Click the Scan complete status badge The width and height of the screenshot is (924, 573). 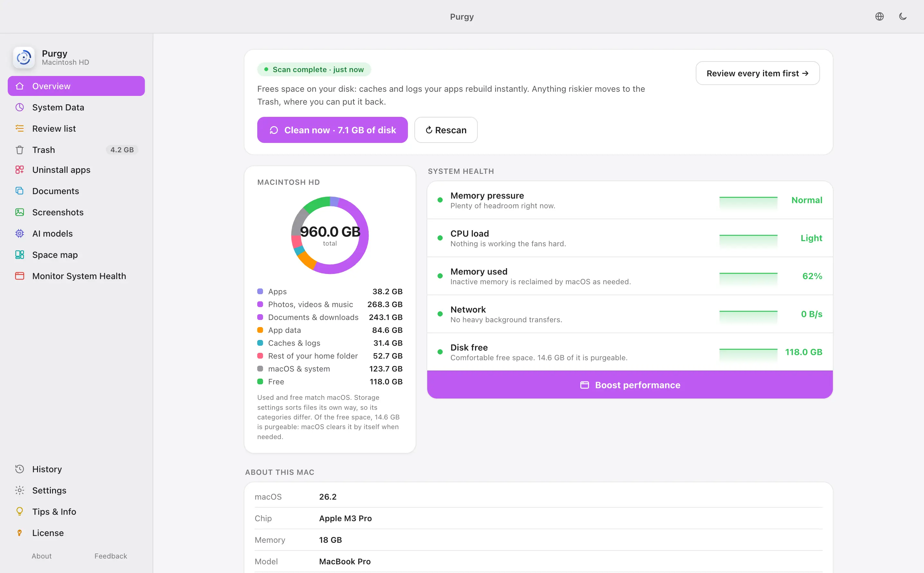tap(314, 69)
